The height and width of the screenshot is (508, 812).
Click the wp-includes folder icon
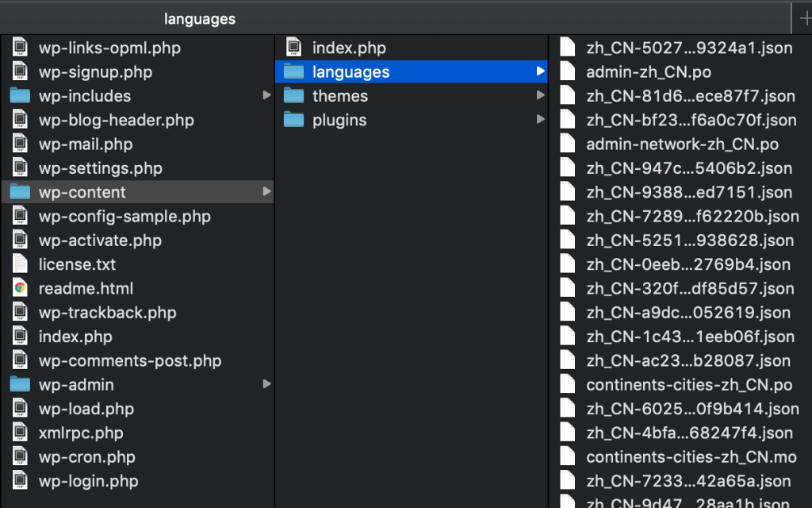click(x=20, y=95)
